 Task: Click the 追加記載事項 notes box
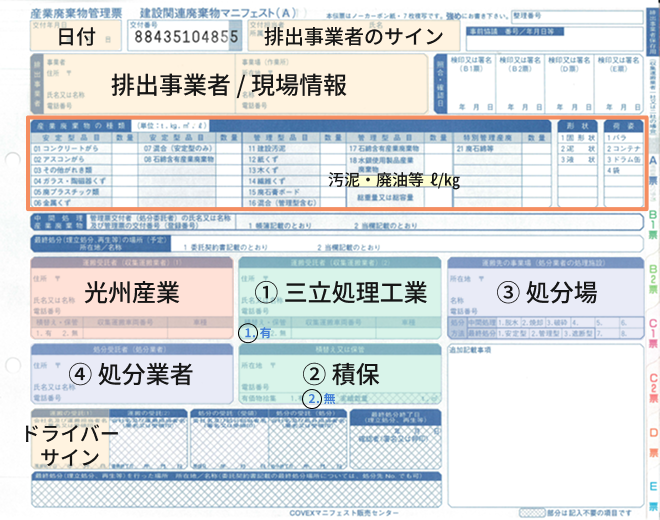546,426
